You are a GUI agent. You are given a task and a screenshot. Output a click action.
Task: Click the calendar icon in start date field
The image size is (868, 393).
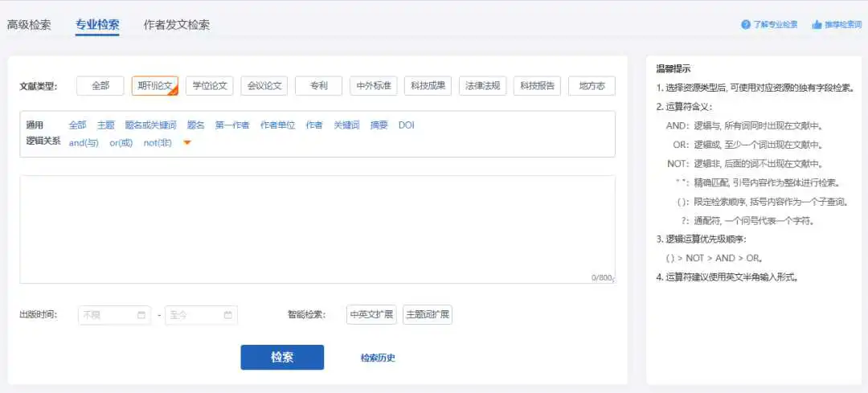tap(141, 315)
